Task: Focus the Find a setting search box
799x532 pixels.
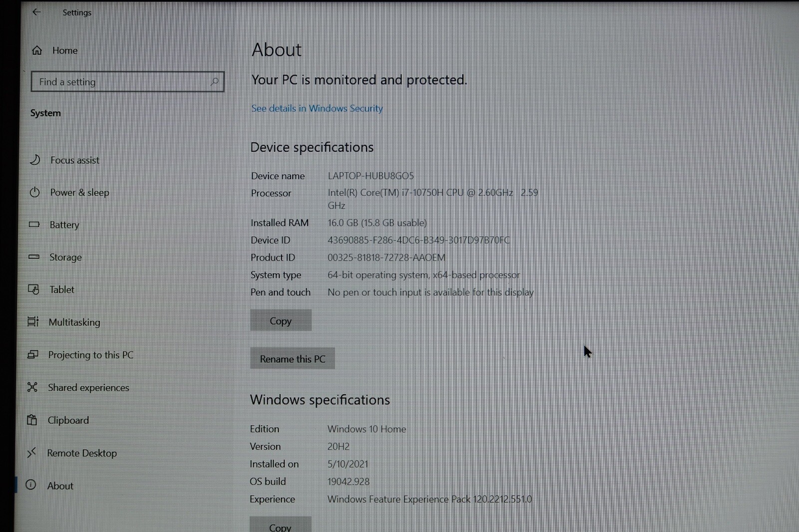Action: point(128,82)
